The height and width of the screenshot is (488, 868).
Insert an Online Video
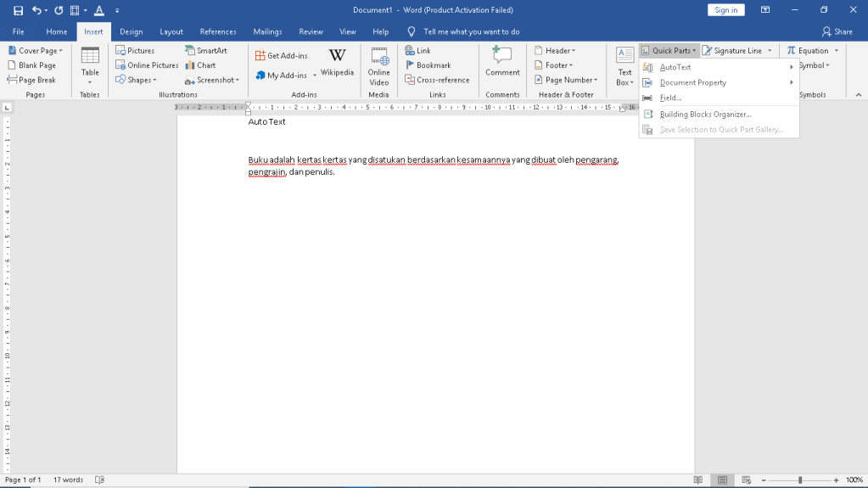click(378, 65)
